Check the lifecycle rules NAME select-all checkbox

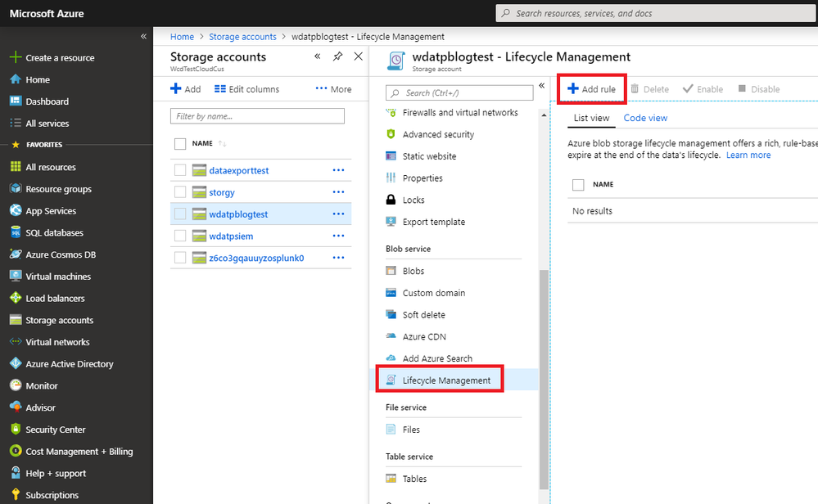pyautogui.click(x=578, y=185)
